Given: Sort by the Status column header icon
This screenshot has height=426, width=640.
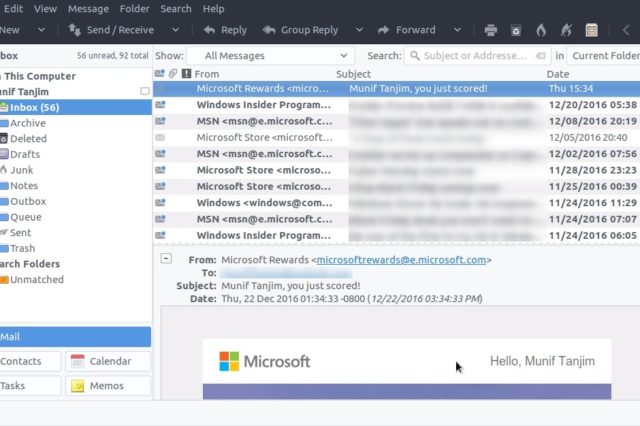Looking at the screenshot, I should click(160, 73).
